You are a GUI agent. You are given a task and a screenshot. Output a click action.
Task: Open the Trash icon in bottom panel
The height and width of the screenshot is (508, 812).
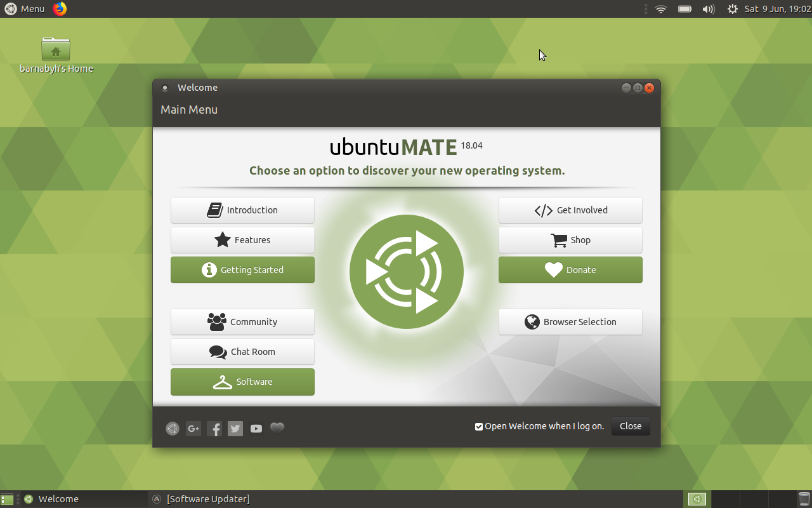[804, 499]
